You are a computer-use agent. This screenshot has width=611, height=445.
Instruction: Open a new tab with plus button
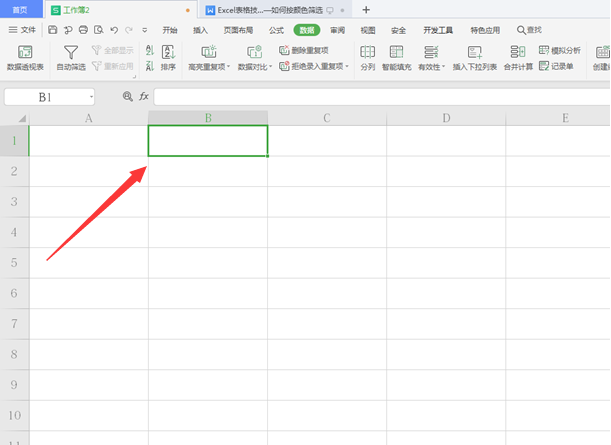click(366, 10)
